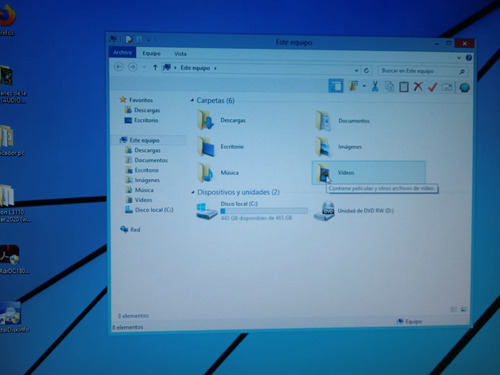Open the Vista ribbon tab
500x375 pixels.
point(180,54)
